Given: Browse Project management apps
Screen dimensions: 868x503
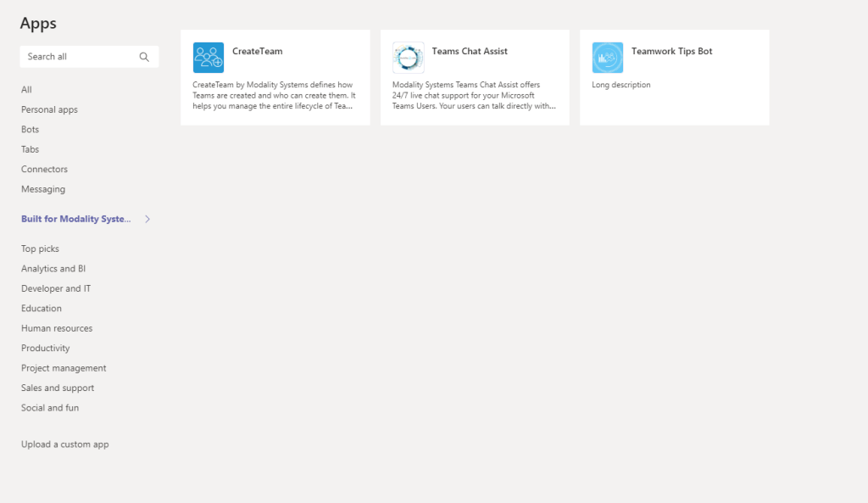Looking at the screenshot, I should [x=64, y=368].
